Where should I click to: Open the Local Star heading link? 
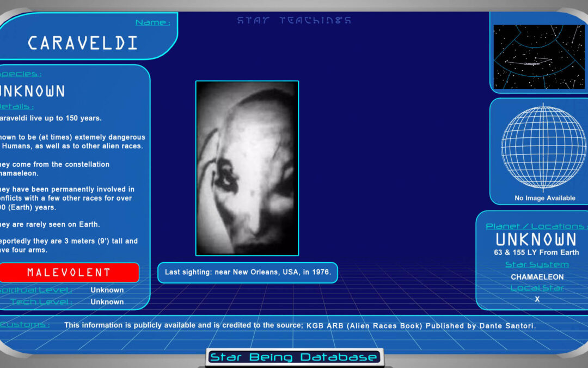click(537, 288)
